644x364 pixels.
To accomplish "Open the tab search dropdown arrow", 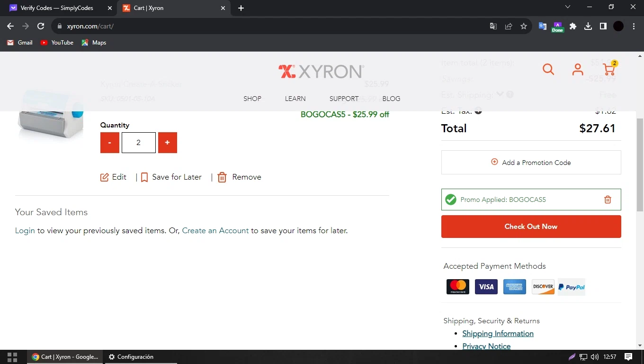I will pyautogui.click(x=568, y=7).
